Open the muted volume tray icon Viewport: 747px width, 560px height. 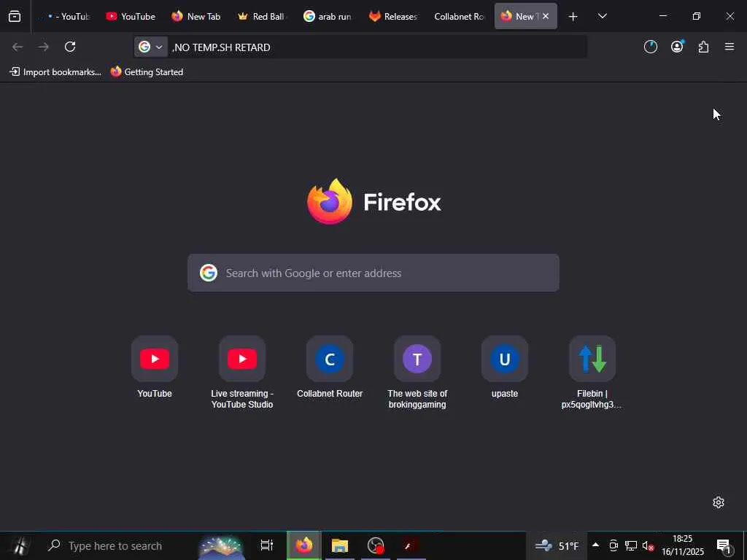pos(648,545)
